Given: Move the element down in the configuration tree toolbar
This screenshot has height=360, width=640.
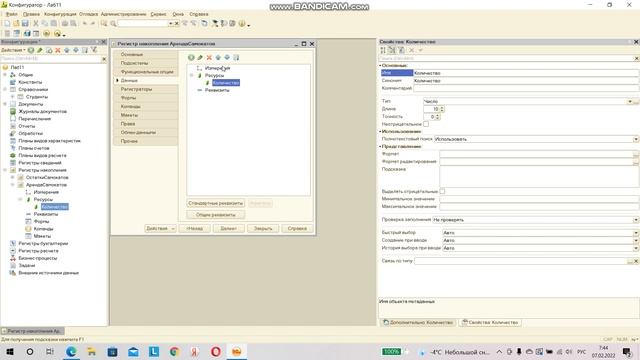Looking at the screenshot, I should coord(76,50).
